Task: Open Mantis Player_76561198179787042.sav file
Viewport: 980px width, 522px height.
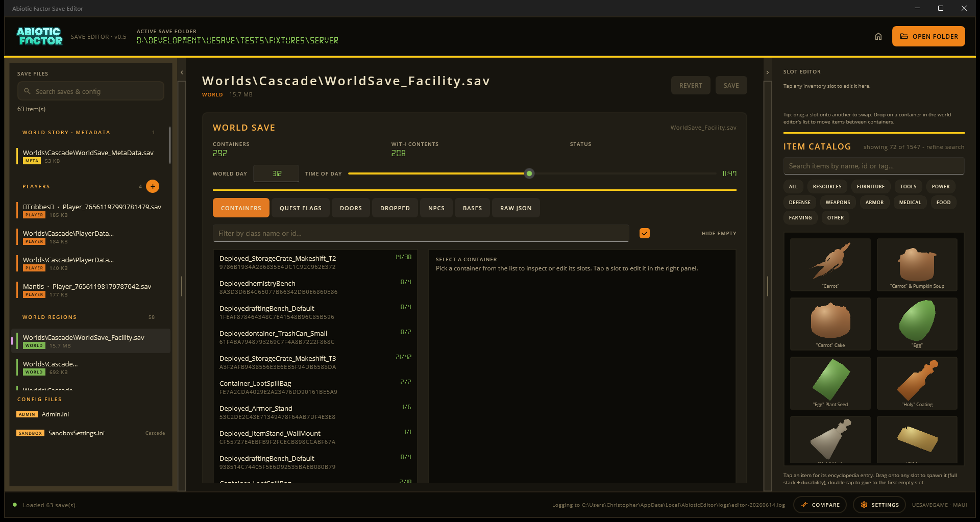Action: tap(90, 290)
